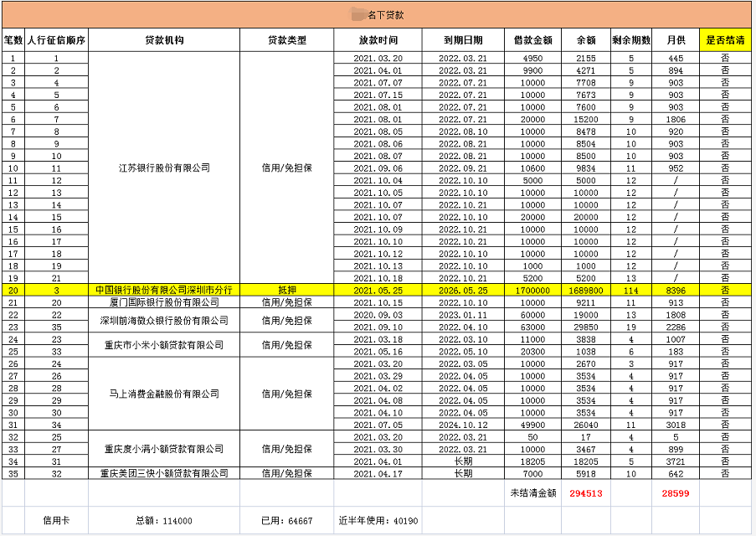Viewport: 756px width, 536px height.
Task: Click the 到期日期 column header
Action: pyautogui.click(x=463, y=40)
